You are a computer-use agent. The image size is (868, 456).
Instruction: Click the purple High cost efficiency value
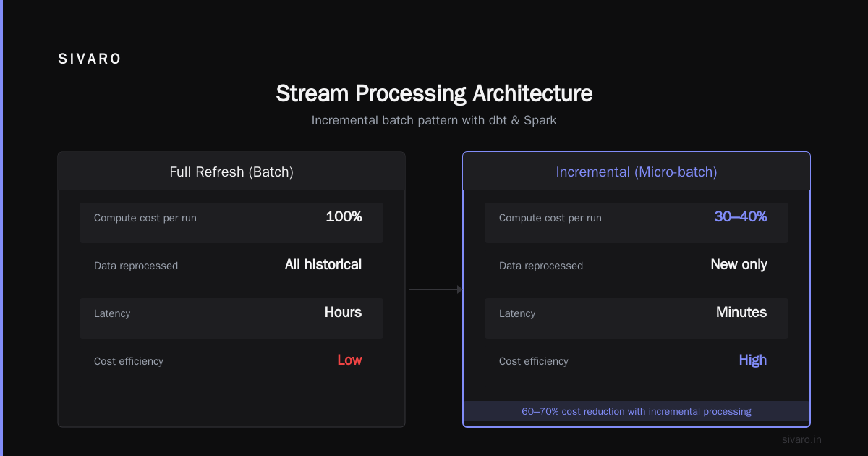click(x=753, y=360)
